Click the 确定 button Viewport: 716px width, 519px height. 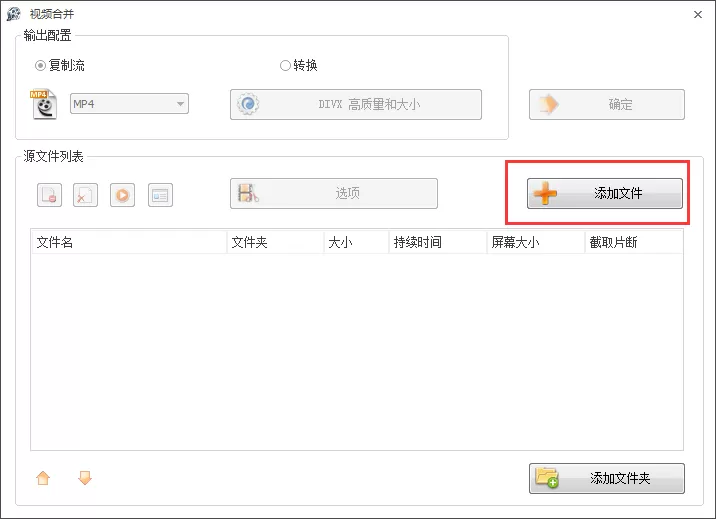click(607, 105)
